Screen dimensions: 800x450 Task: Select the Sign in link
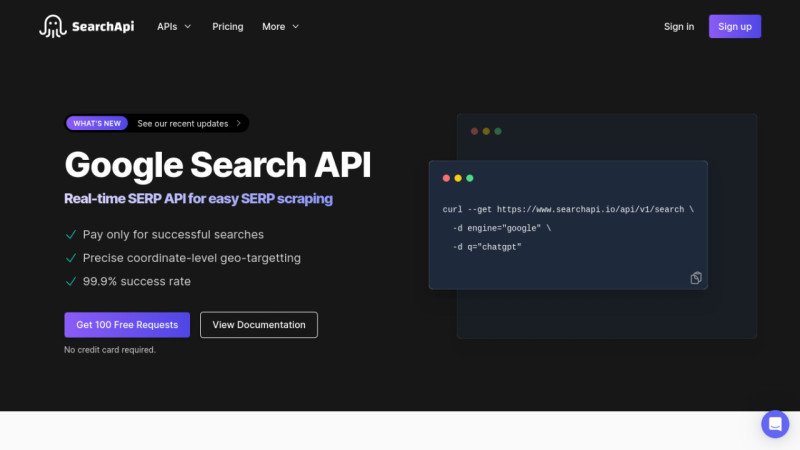coord(678,27)
